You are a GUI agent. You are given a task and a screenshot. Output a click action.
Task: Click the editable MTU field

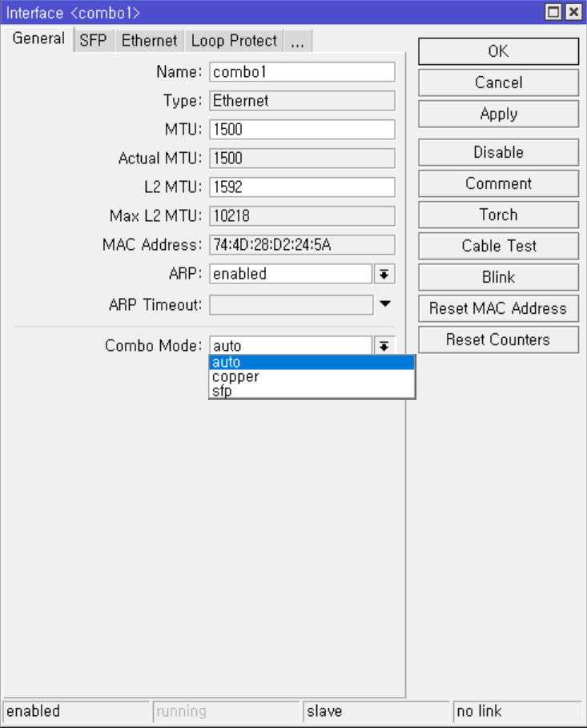pyautogui.click(x=303, y=130)
